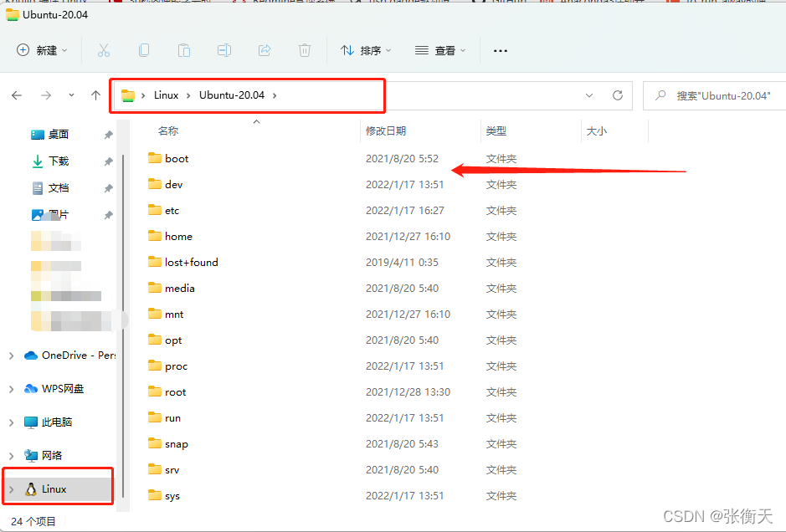
Task: Click the This PC monitor icon
Action: click(31, 422)
